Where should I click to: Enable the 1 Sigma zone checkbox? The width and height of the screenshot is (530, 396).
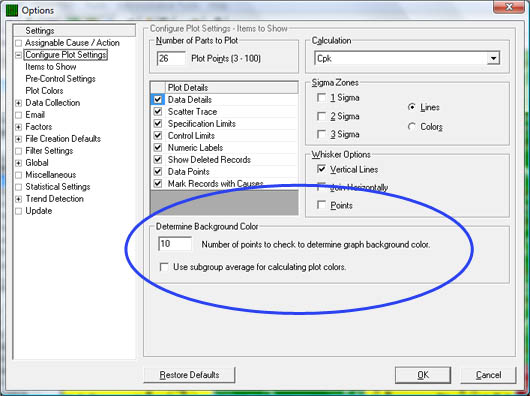321,98
